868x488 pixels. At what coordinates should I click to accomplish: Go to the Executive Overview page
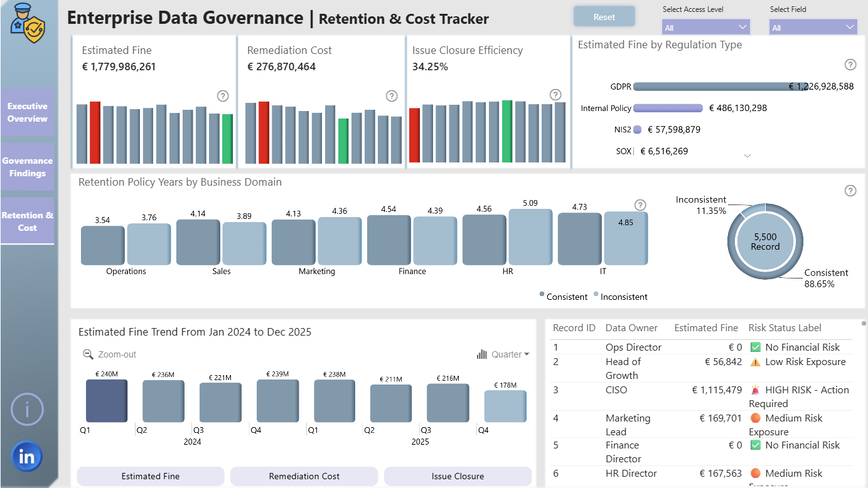click(28, 112)
